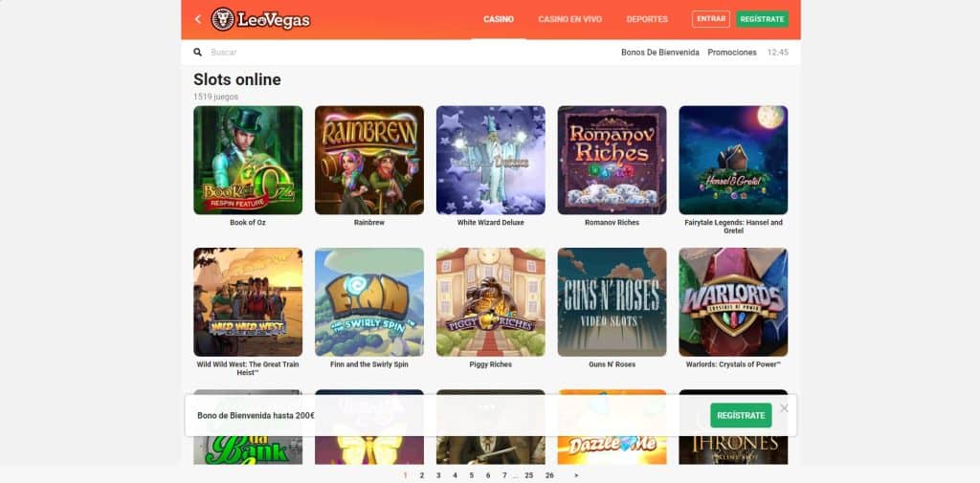The image size is (980, 483).
Task: Switch to the Deportes tab
Action: [647, 19]
